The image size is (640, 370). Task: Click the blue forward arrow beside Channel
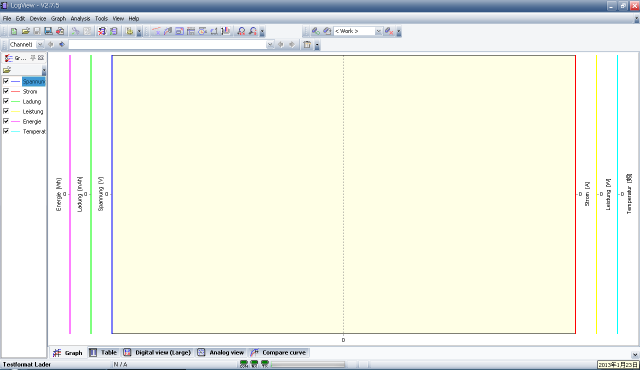coord(62,44)
